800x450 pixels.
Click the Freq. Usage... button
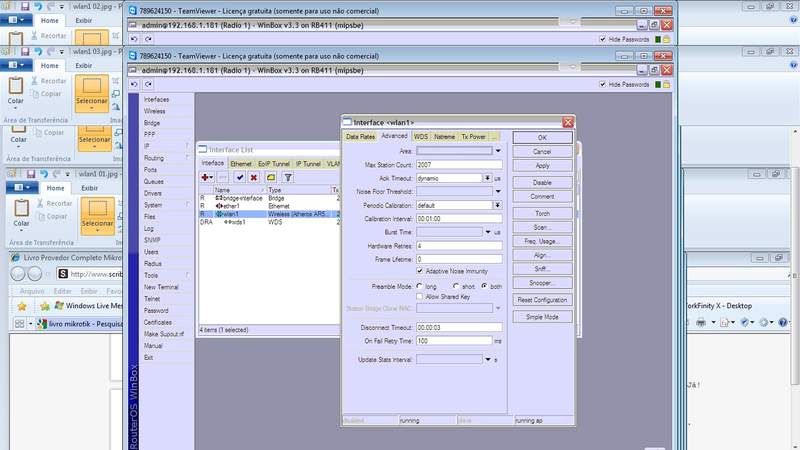pos(542,241)
